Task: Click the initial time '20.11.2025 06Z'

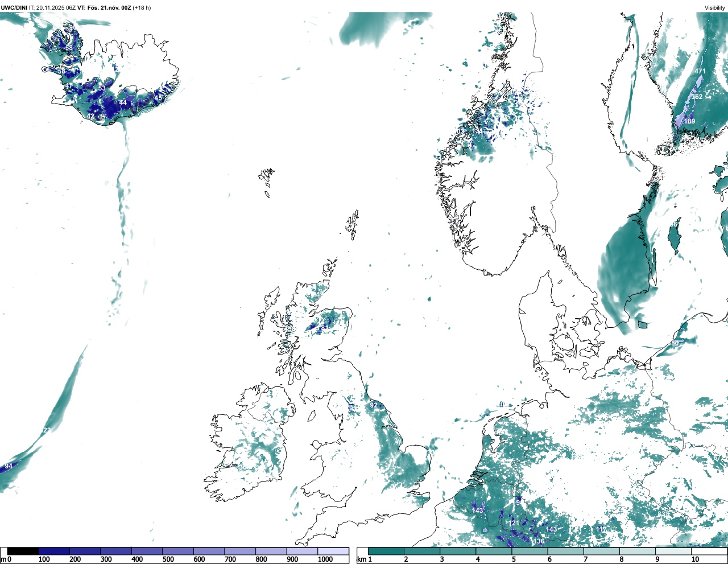Action: point(56,8)
